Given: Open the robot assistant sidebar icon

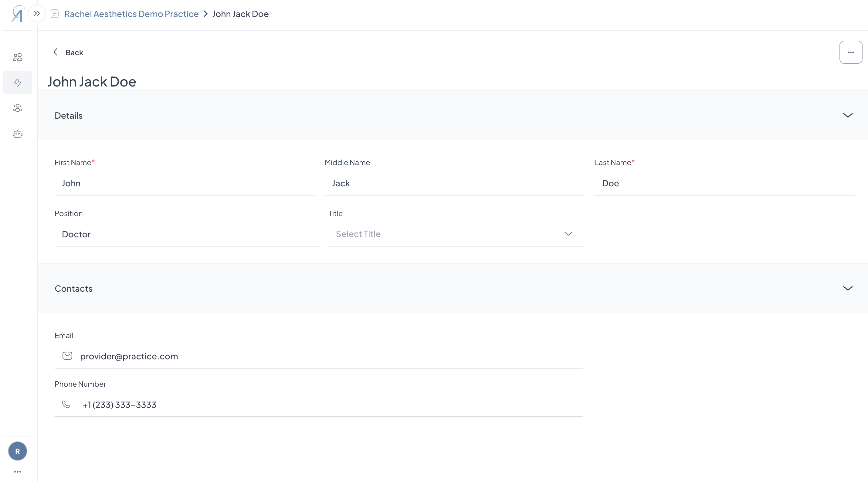Looking at the screenshot, I should pos(18,134).
